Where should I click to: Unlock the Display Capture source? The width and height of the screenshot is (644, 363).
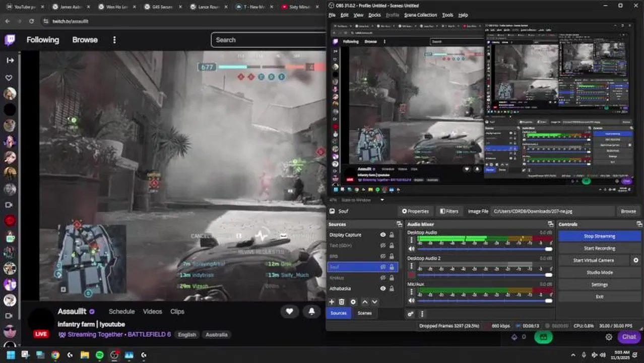(x=392, y=235)
